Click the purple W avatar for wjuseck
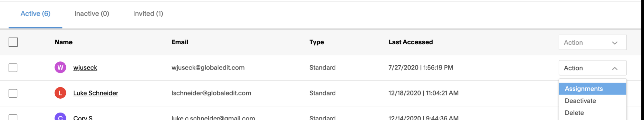The image size is (644, 120). 60,68
